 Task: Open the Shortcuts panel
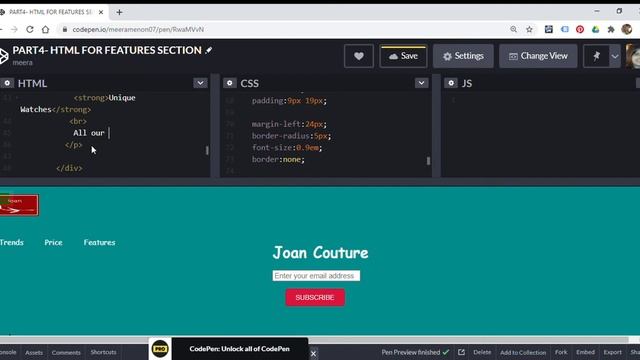[x=103, y=352]
